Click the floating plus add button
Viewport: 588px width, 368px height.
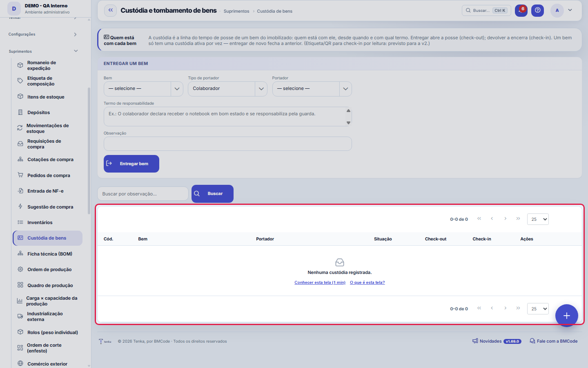coord(567,316)
